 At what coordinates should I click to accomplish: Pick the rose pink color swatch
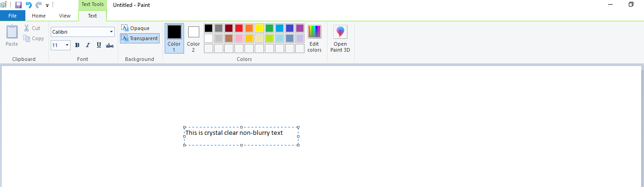[x=239, y=38]
